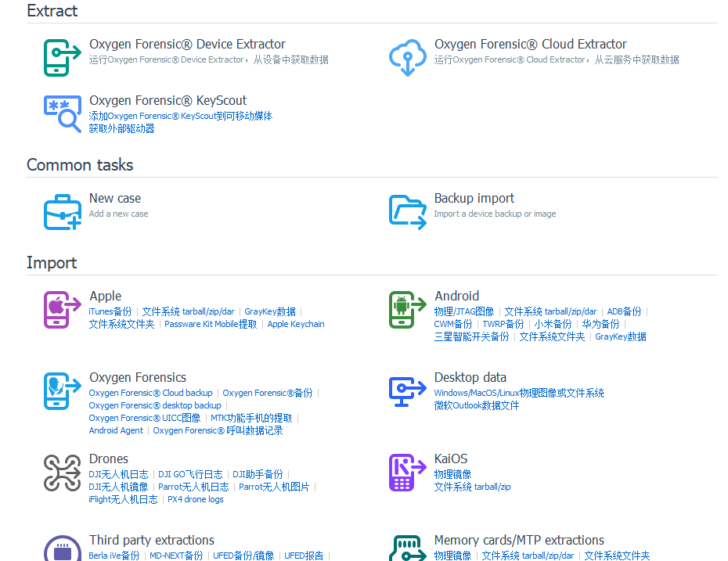This screenshot has height=561, width=728.
Task: Click the MTK功能手机的提取 link
Action: [x=251, y=418]
